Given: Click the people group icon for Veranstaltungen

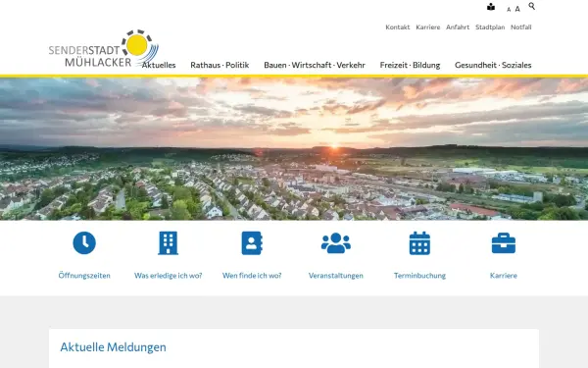Looking at the screenshot, I should (335, 243).
